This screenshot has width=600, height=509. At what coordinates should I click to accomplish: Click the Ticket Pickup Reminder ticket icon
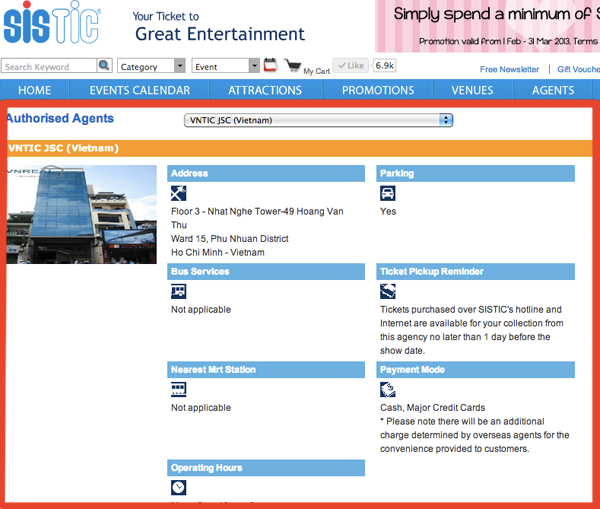click(388, 292)
